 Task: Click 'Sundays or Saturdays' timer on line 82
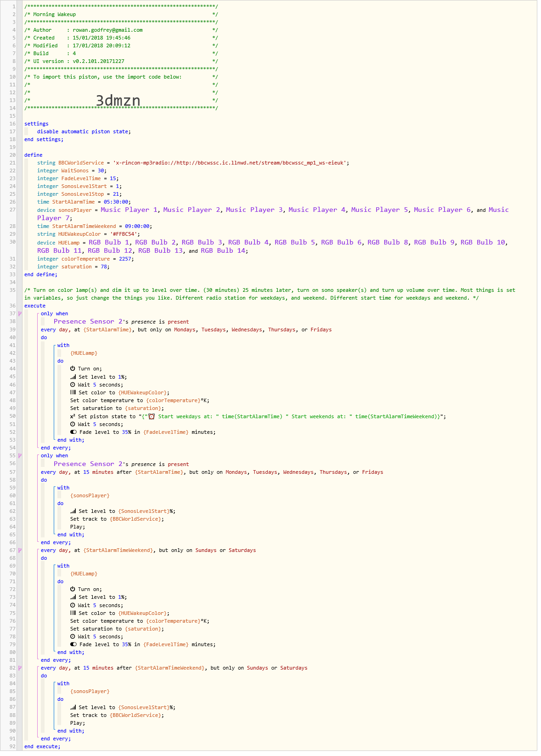coord(277,668)
